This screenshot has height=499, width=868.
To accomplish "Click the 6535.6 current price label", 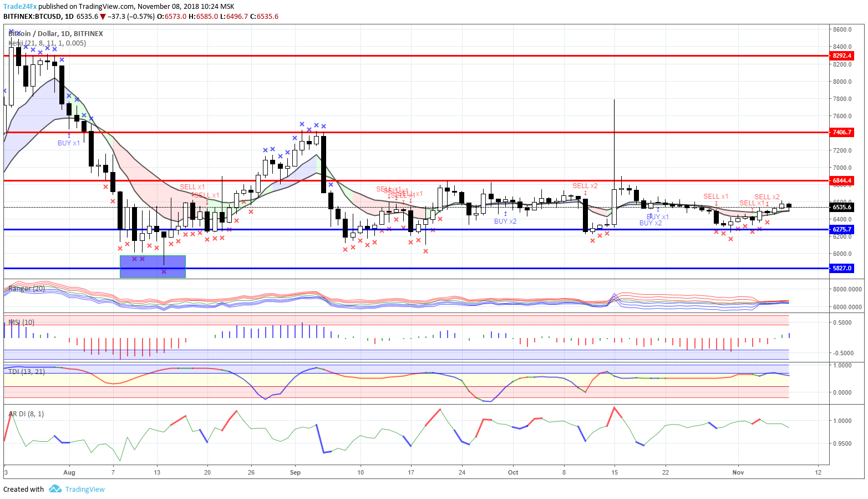I will (842, 207).
